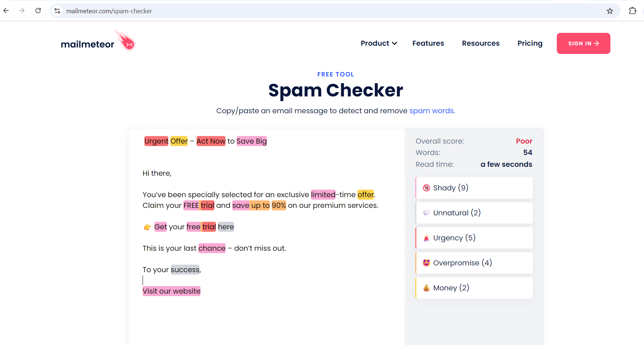Click highlighted 'save up to' phrase
Screen dimensions: 644x345
tap(251, 205)
